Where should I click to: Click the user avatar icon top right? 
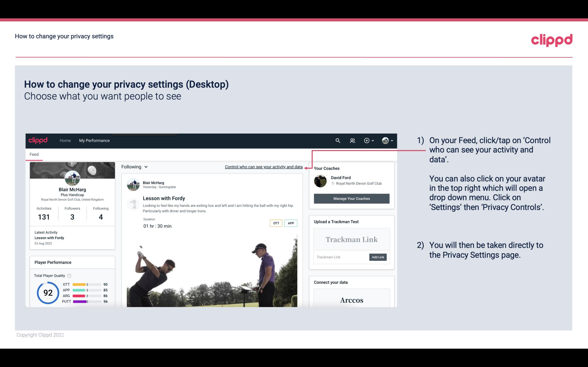pyautogui.click(x=385, y=140)
